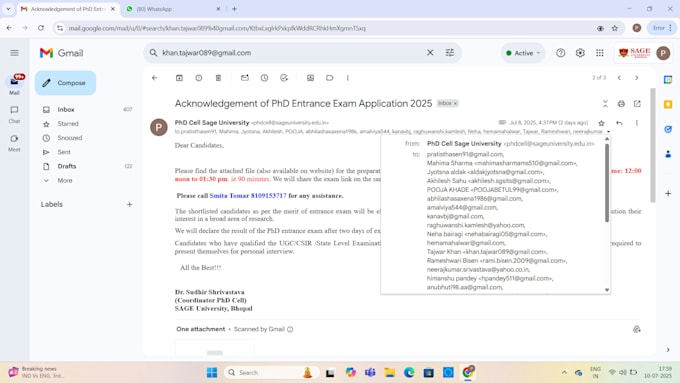Go back to search results arrow
The width and height of the screenshot is (680, 383).
155,78
